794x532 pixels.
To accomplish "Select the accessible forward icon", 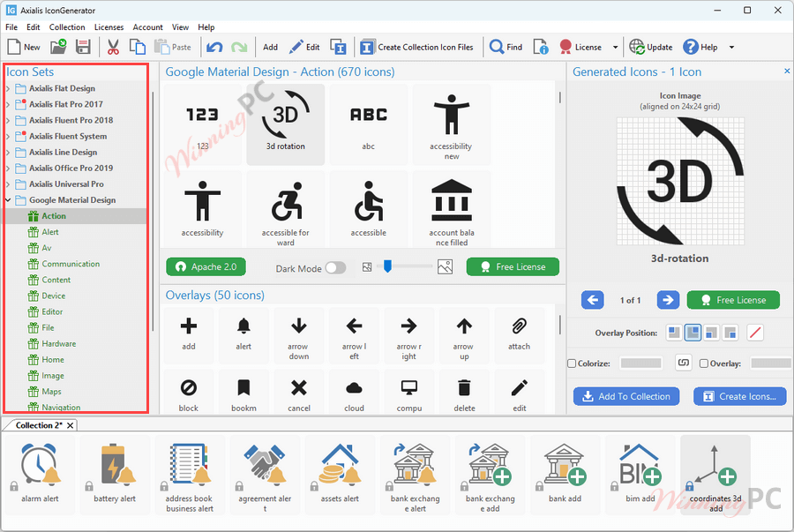I will (x=286, y=210).
